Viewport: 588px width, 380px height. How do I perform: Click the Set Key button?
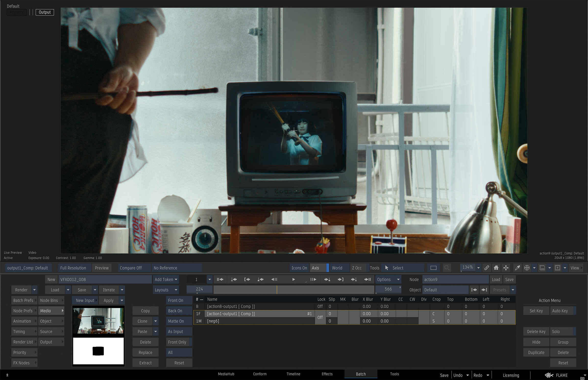coord(536,311)
